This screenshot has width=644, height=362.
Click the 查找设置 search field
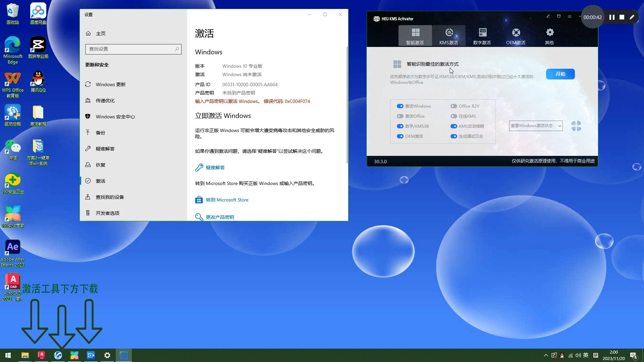133,49
